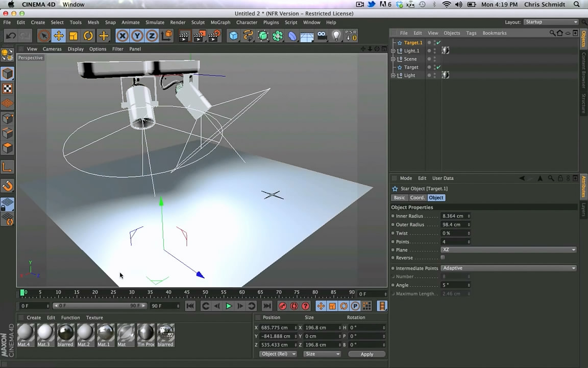Screen dimensions: 588x368
Task: Click the Render View icon
Action: click(183, 35)
